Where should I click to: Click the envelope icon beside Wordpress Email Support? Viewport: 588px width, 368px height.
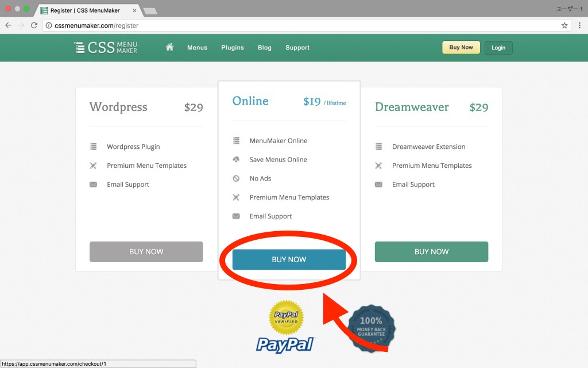[x=94, y=185]
